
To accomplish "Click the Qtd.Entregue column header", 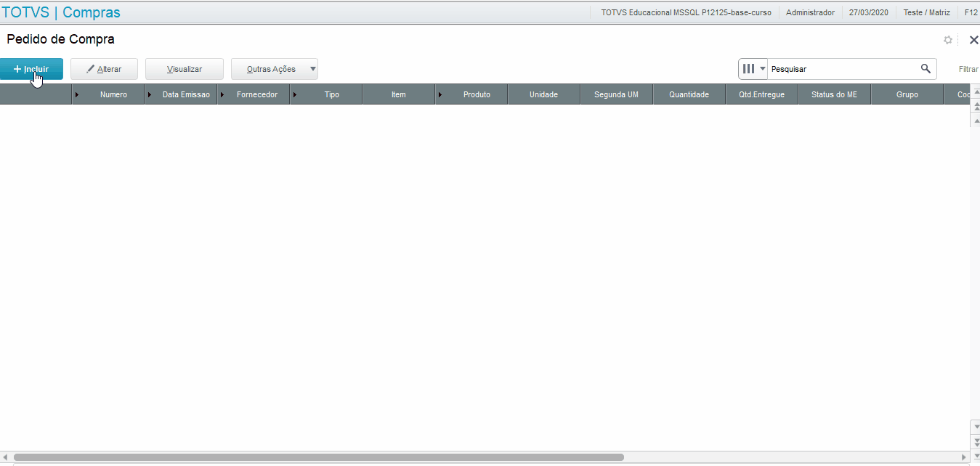I will (761, 94).
